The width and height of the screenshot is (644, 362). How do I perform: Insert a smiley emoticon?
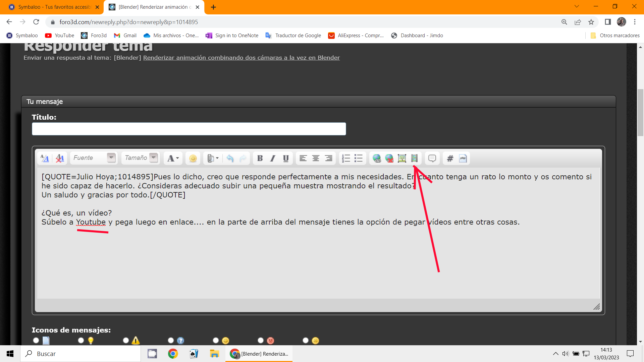pyautogui.click(x=193, y=158)
